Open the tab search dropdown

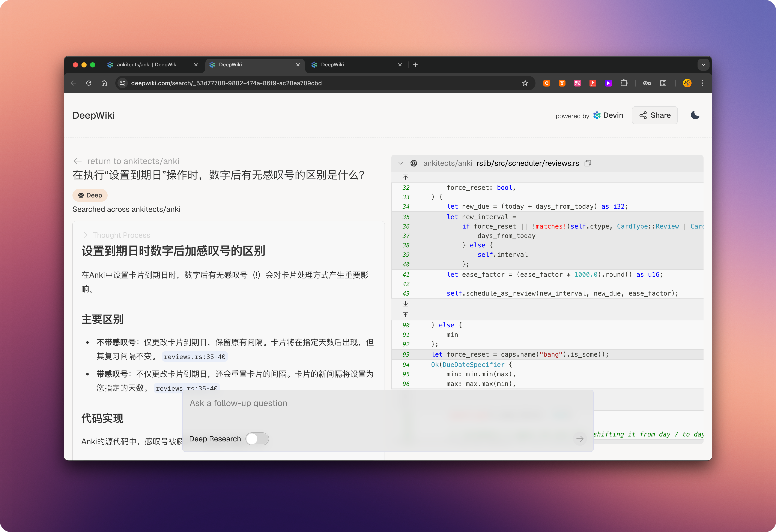click(703, 65)
